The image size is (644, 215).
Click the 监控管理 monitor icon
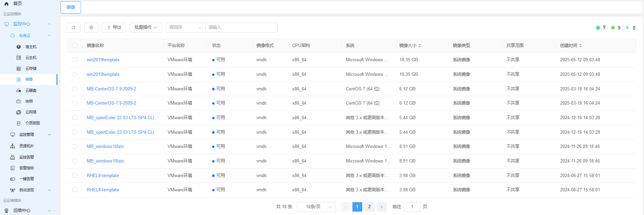[13, 134]
